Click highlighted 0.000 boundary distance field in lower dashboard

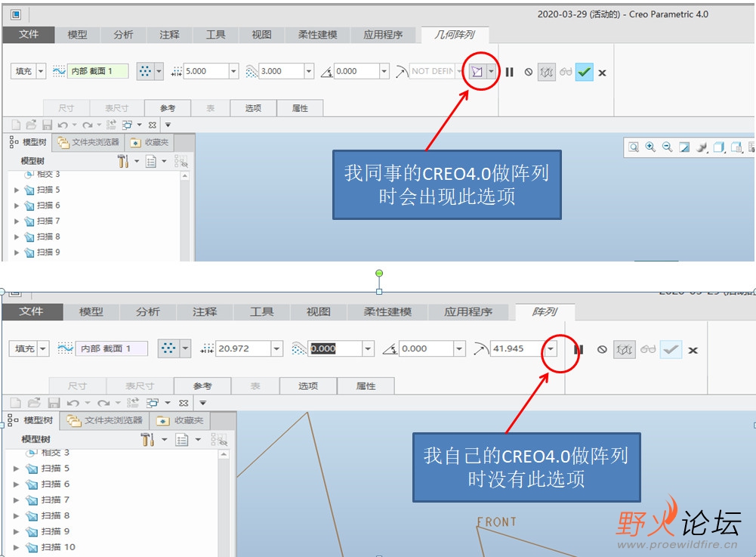pos(335,348)
